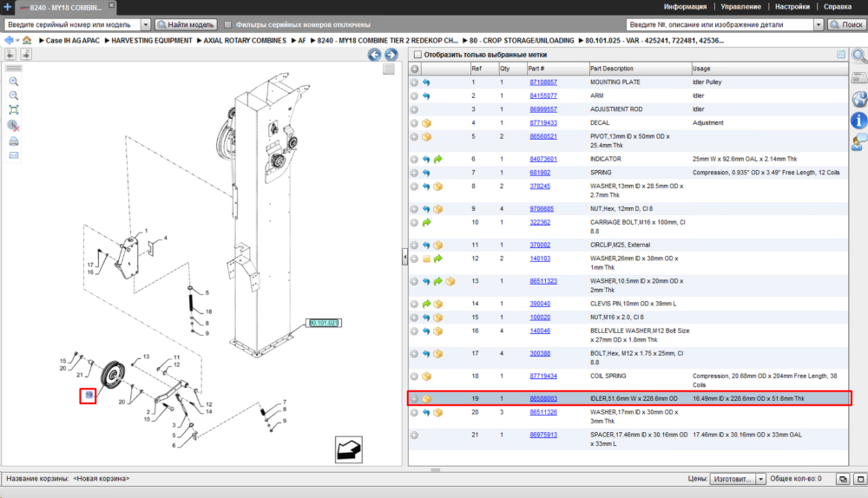
Task: Print the illustration
Action: (x=14, y=141)
